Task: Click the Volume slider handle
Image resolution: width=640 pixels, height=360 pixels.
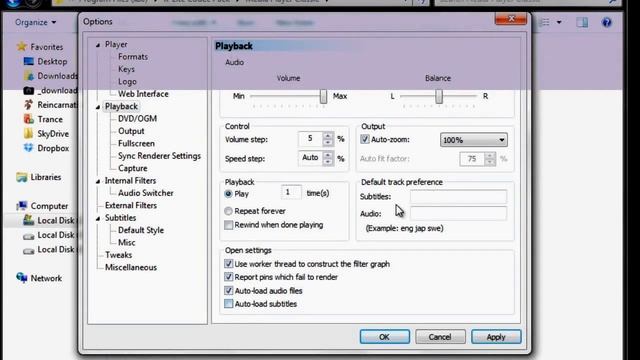Action: point(323,96)
